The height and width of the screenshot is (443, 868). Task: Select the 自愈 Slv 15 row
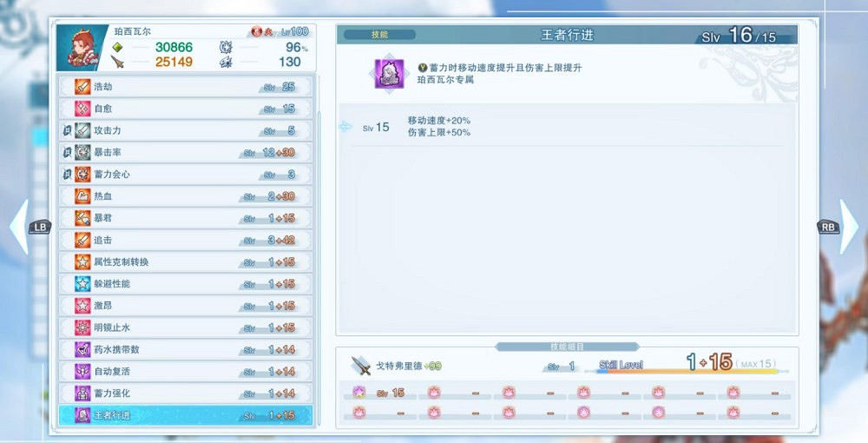(x=186, y=109)
